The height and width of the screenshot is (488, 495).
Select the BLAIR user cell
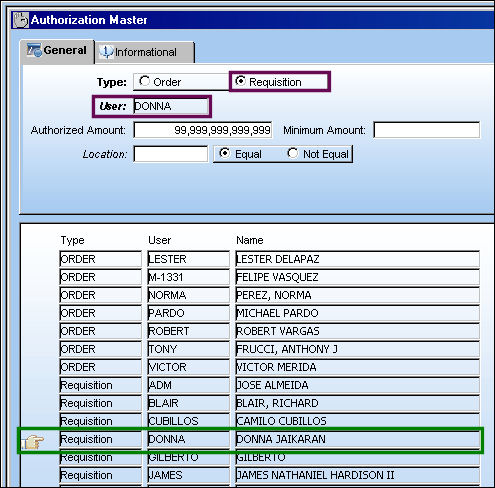[x=188, y=403]
